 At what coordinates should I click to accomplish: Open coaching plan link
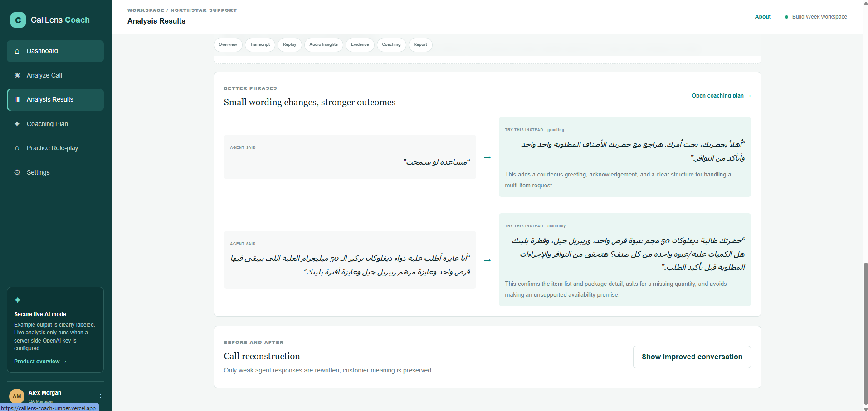(x=721, y=96)
